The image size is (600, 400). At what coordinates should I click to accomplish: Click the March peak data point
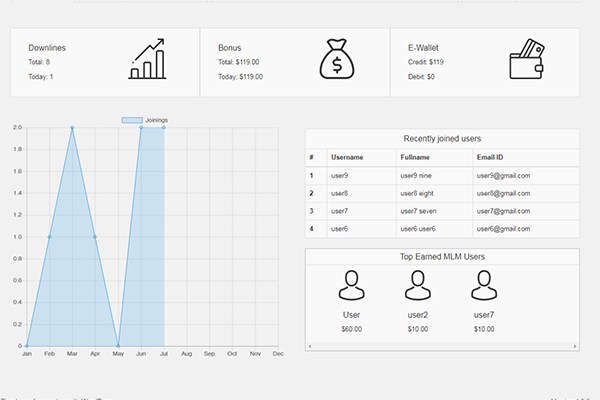tap(72, 128)
